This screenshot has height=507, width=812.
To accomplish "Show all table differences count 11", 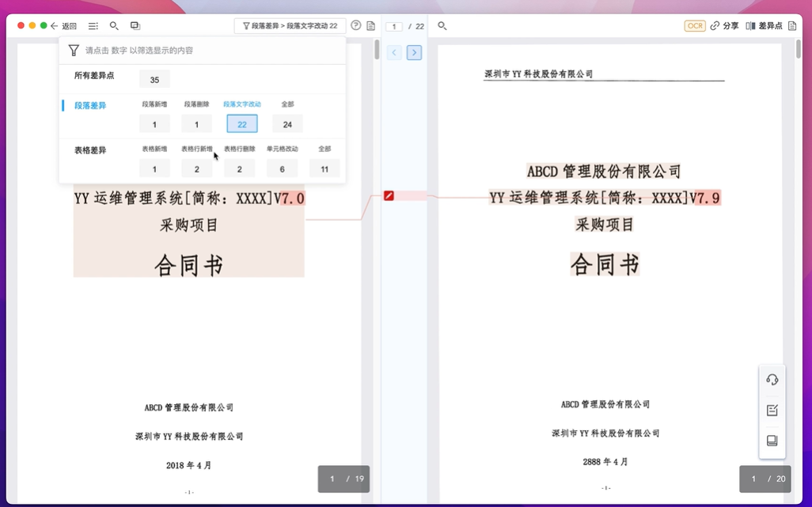I will click(324, 168).
